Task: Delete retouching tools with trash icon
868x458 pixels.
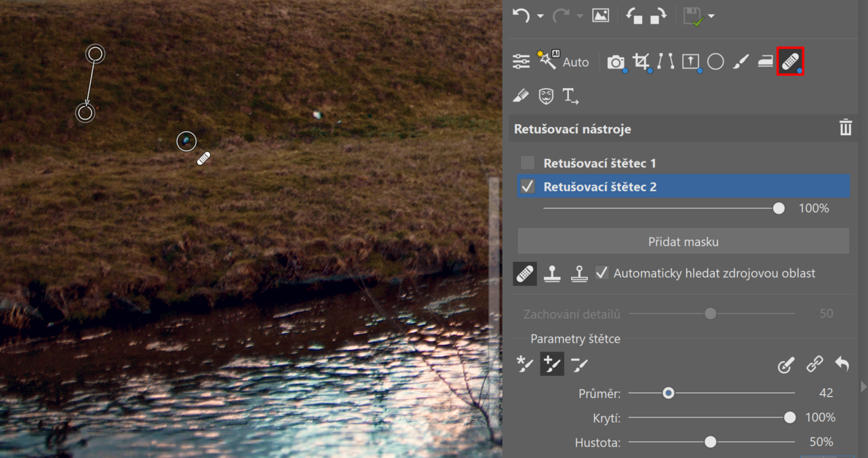Action: 845,128
